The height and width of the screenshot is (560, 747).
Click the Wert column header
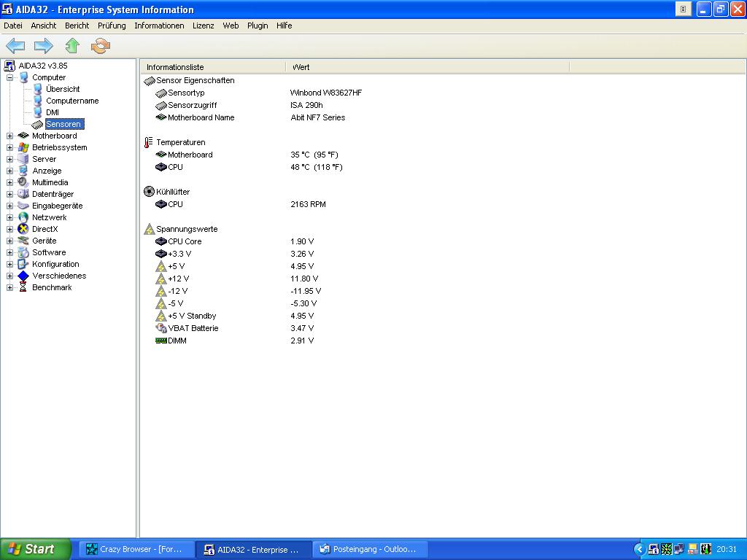427,67
